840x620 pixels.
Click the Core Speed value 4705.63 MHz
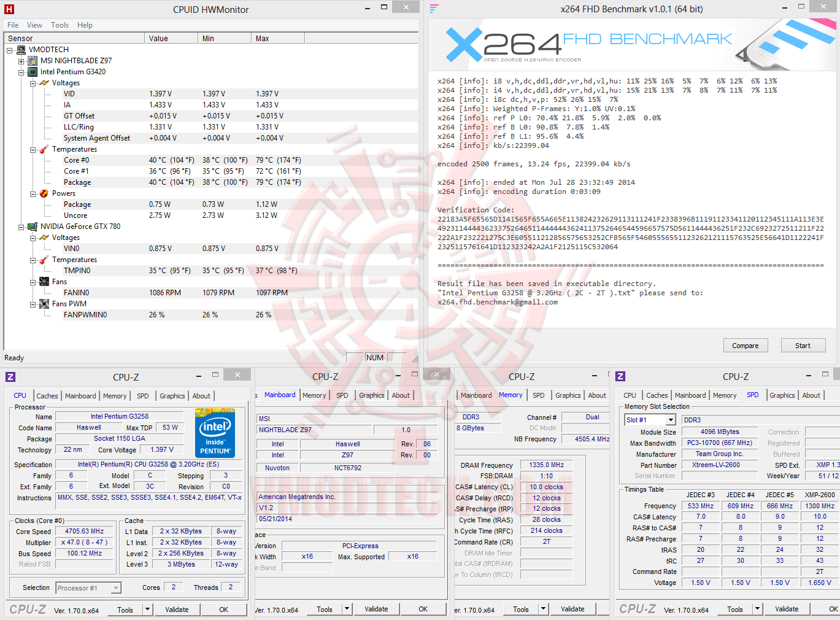pos(85,532)
